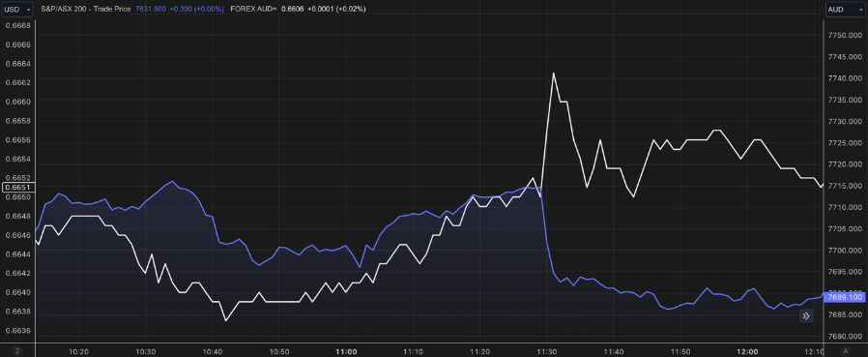Open the USD currency dropdown
The image size is (868, 357).
click(16, 10)
